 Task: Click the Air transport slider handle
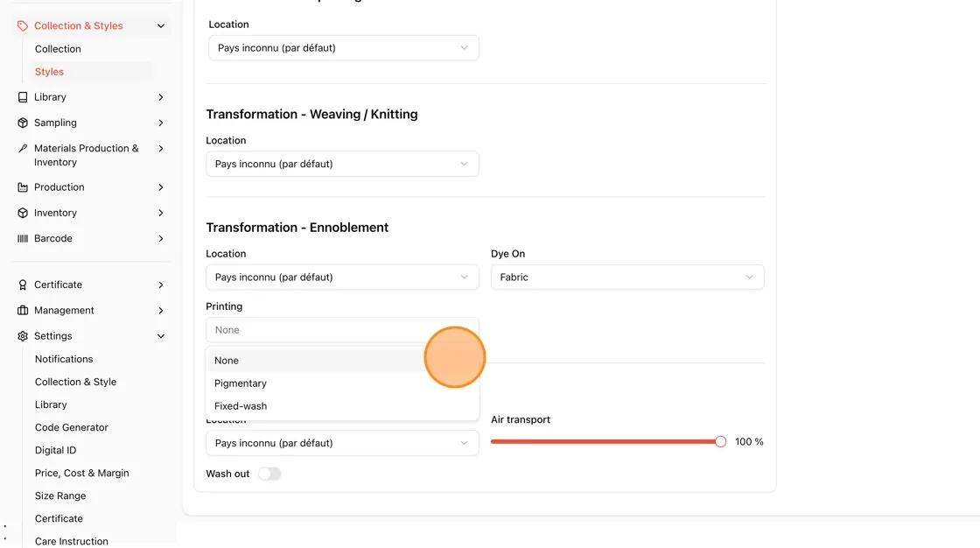pyautogui.click(x=721, y=442)
